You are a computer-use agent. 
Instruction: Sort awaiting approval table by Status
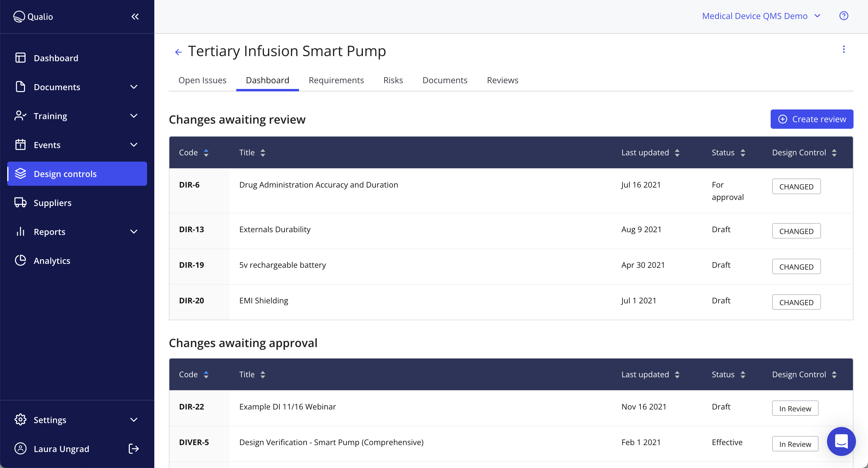click(743, 375)
